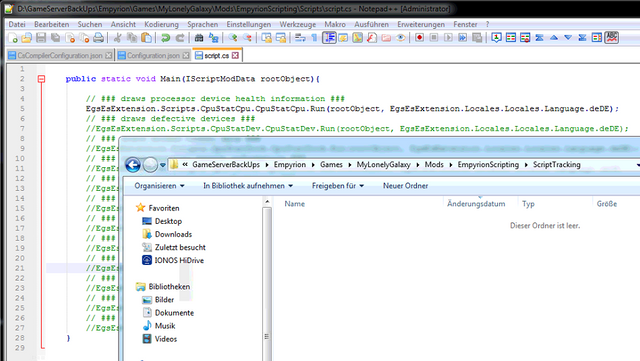Zoom out of the editor text
The image size is (640, 361).
coord(247,38)
